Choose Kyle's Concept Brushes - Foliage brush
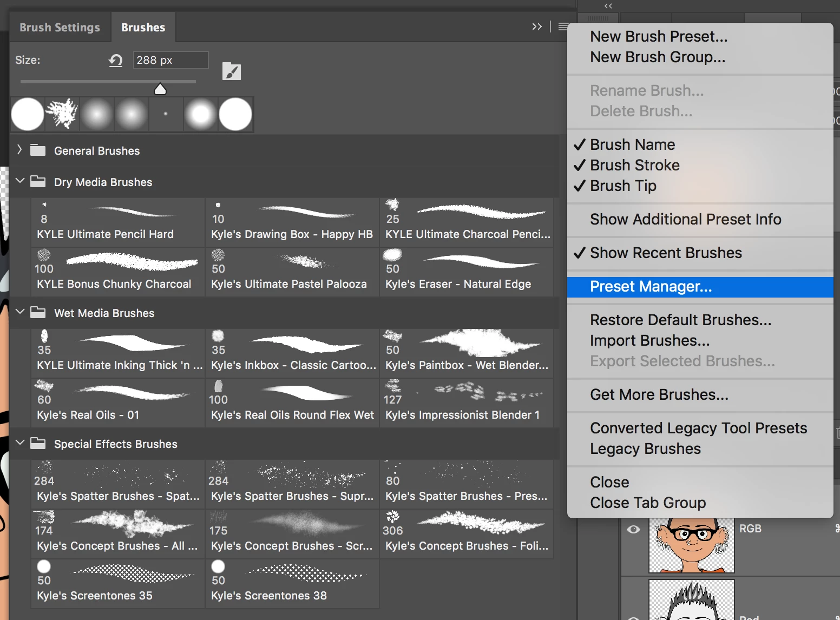 click(467, 533)
